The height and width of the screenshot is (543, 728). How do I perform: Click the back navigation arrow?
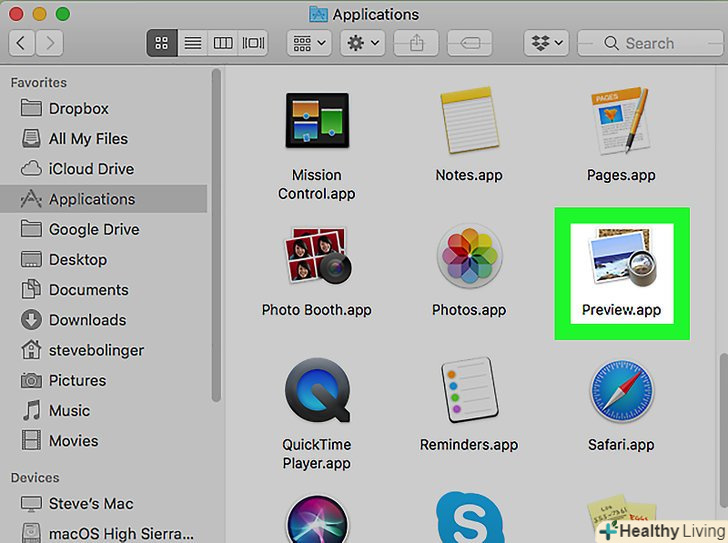pyautogui.click(x=21, y=43)
